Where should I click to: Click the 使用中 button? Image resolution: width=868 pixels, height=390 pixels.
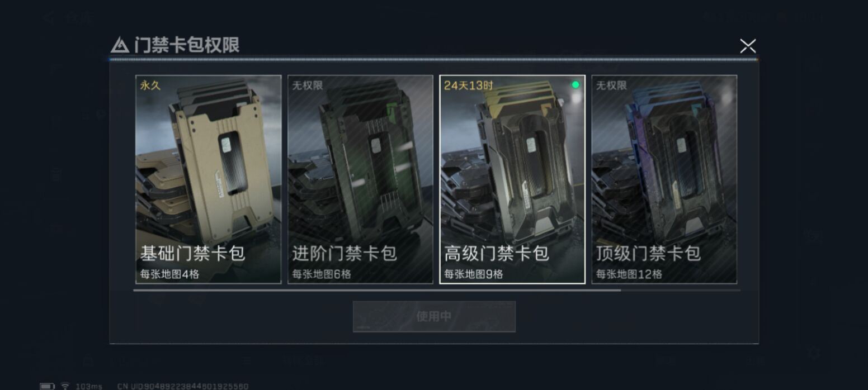[x=434, y=316]
